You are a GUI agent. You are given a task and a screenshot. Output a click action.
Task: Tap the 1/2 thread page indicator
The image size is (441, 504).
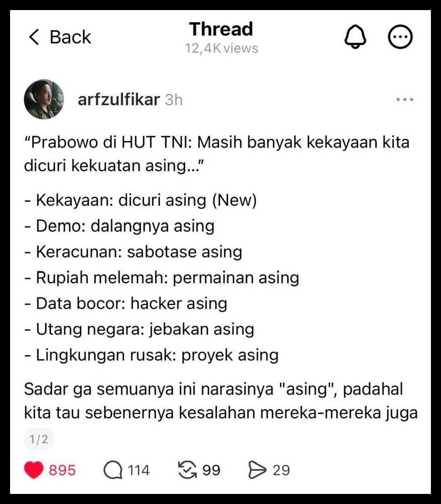[39, 439]
